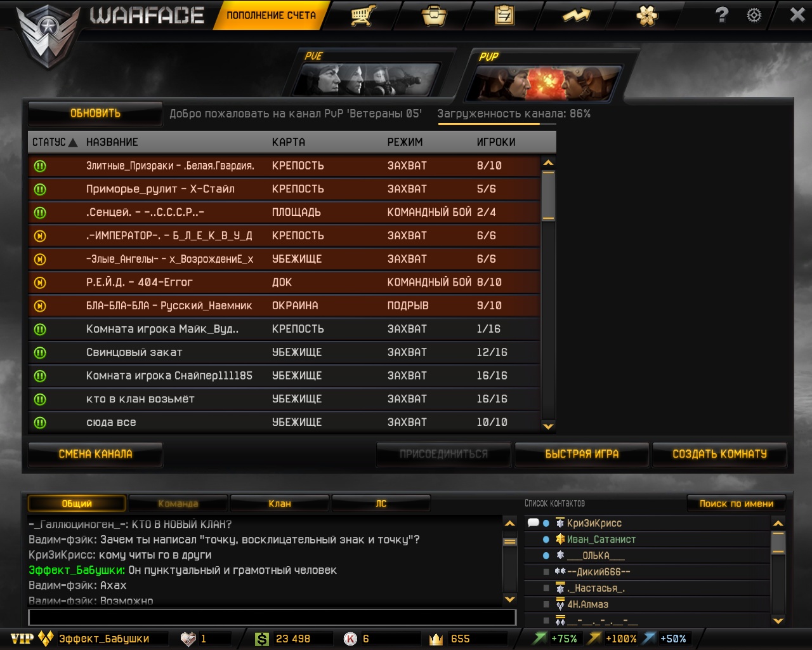Click status icon of сюда все room
This screenshot has height=650, width=812.
[40, 423]
